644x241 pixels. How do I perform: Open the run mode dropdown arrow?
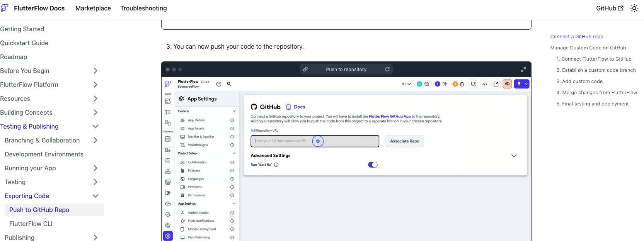526,84
